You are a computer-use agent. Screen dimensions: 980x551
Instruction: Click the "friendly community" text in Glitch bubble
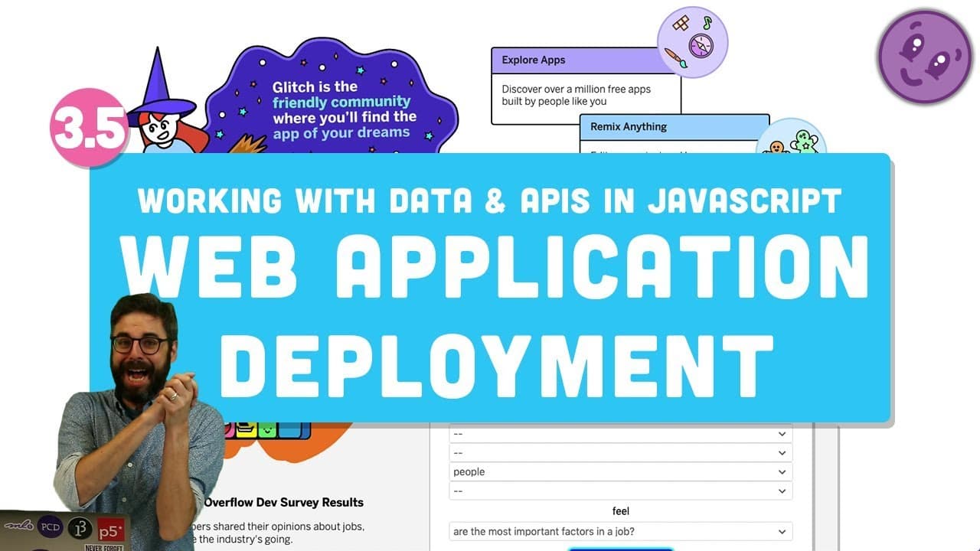click(x=341, y=102)
